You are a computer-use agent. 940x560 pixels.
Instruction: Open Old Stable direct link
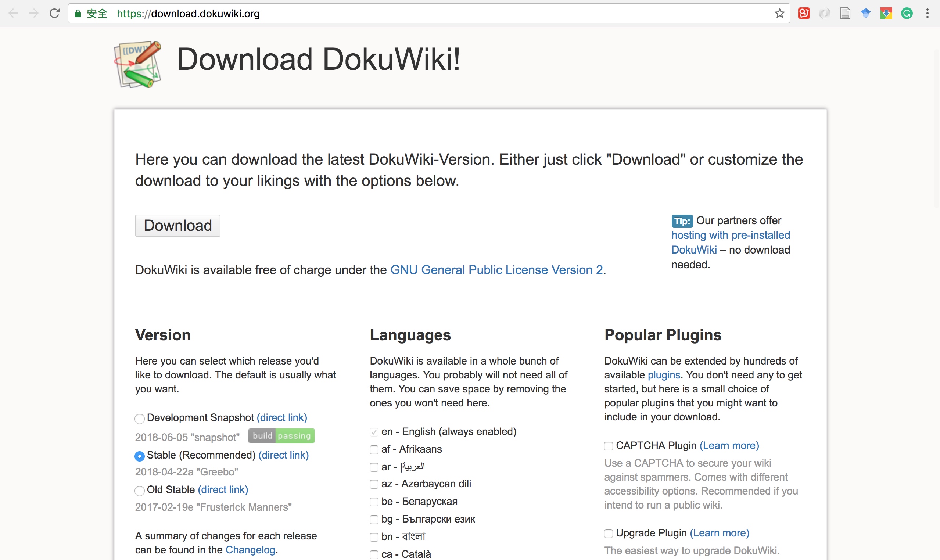coord(223,489)
